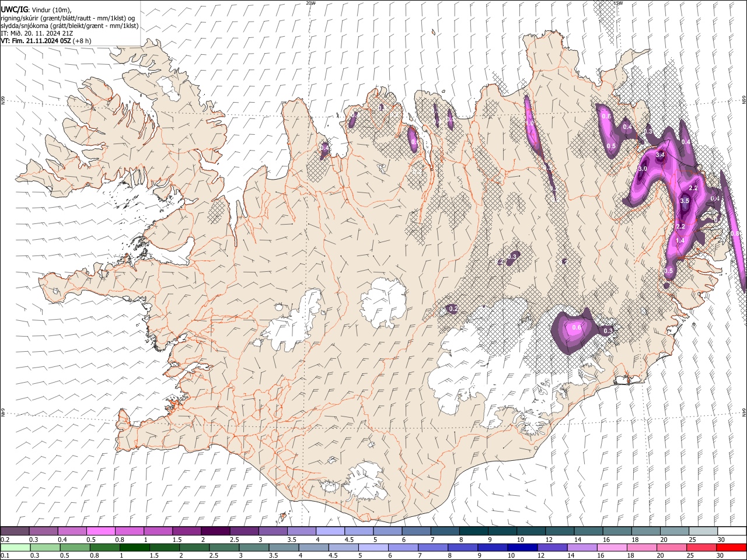Click the 0.2 number label under upper legend
This screenshot has width=747, height=560.
pos(4,540)
